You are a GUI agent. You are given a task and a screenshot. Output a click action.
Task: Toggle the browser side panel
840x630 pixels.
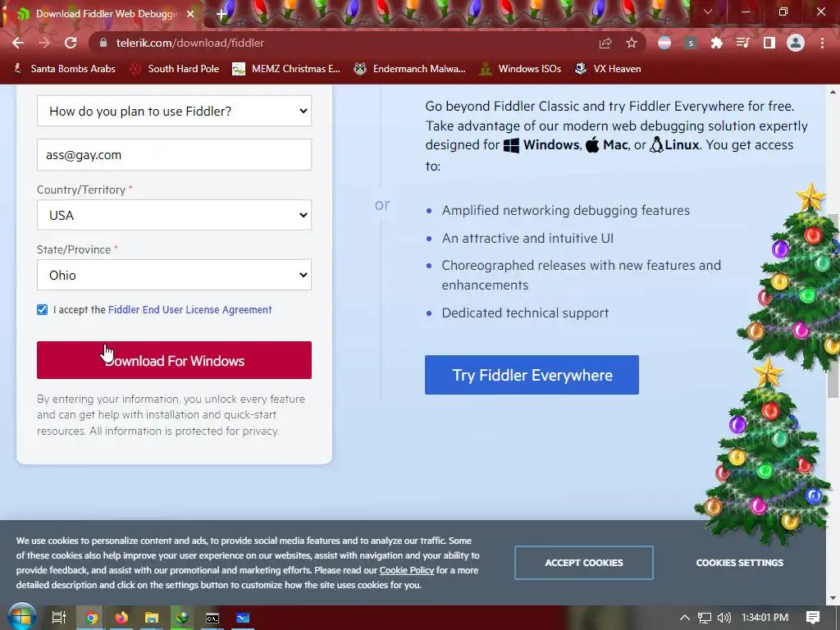769,43
